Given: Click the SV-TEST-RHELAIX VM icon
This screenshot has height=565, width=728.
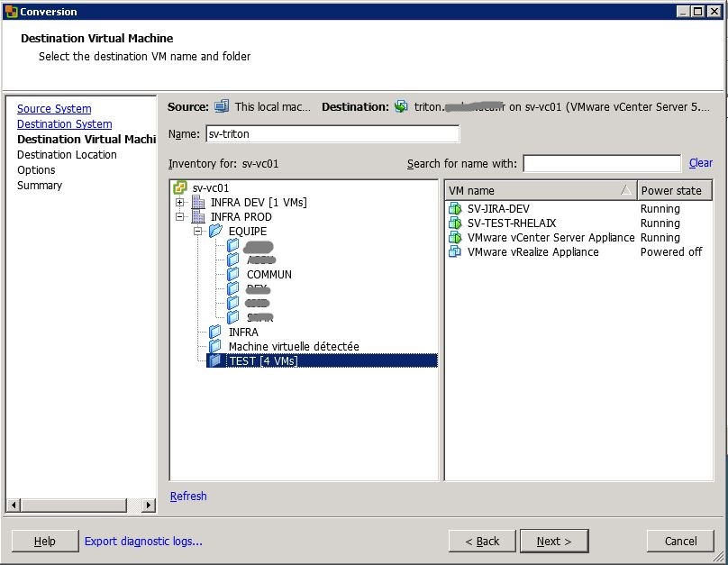Looking at the screenshot, I should (455, 223).
